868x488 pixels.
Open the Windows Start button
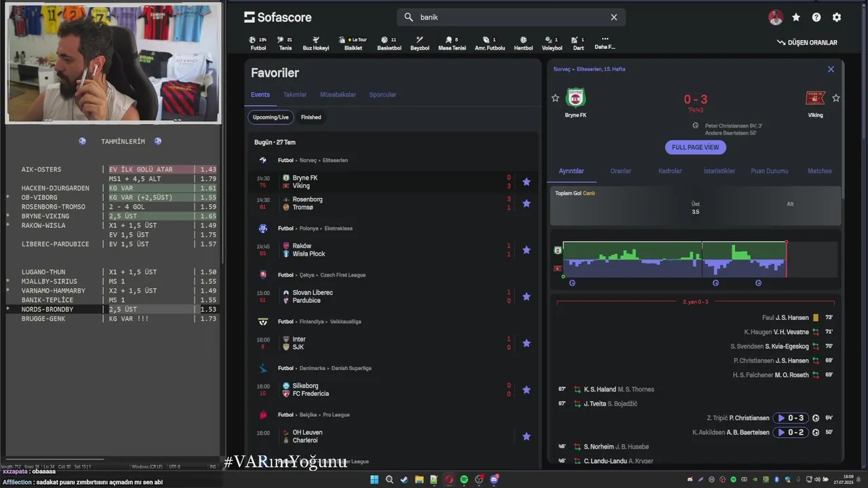coord(374,479)
